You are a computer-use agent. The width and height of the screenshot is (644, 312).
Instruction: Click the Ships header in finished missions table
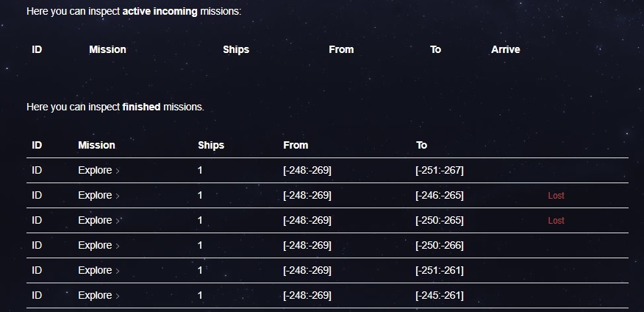pyautogui.click(x=211, y=145)
